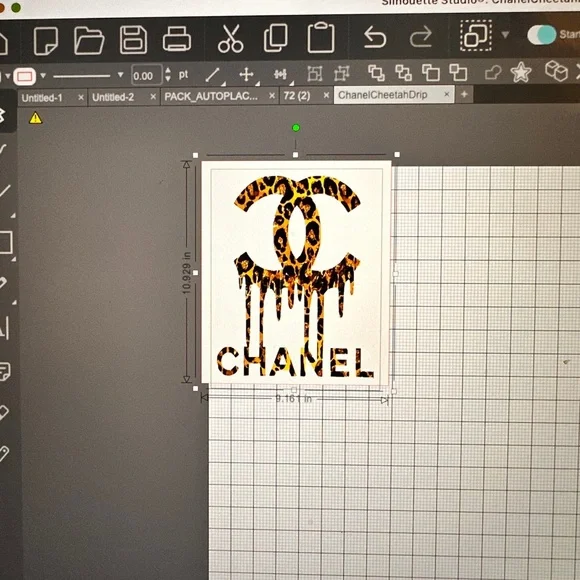The image size is (580, 580).
Task: Click the line color swatch
Action: click(25, 77)
